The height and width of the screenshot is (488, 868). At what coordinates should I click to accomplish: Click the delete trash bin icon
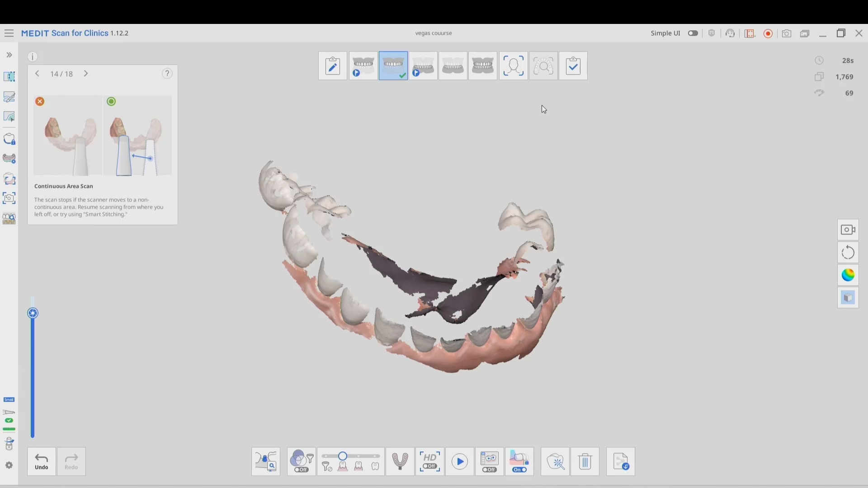(x=585, y=461)
